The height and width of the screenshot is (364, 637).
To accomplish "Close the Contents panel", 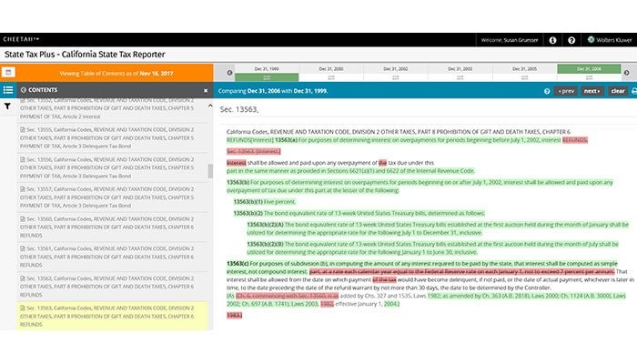I will [206, 90].
